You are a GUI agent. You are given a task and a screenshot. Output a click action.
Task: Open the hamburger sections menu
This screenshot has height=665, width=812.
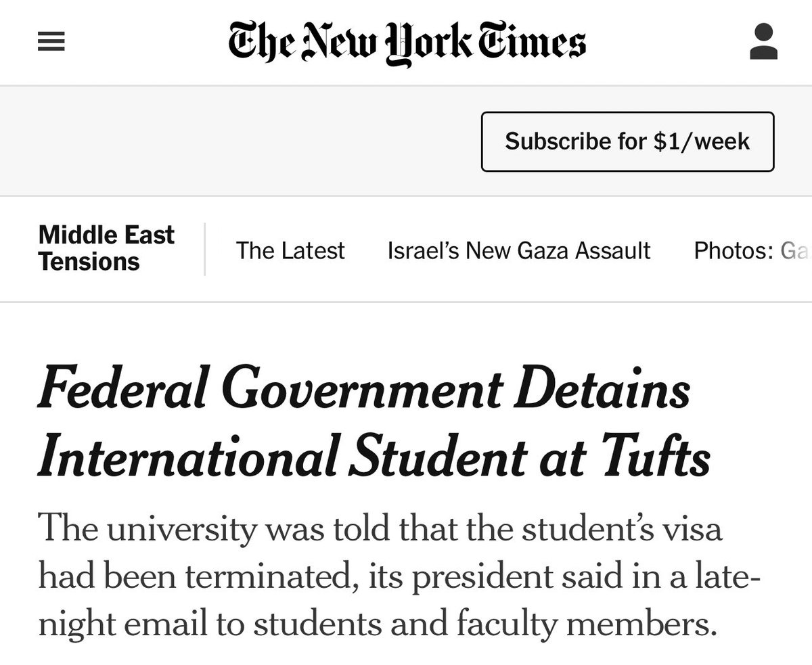pos(51,43)
